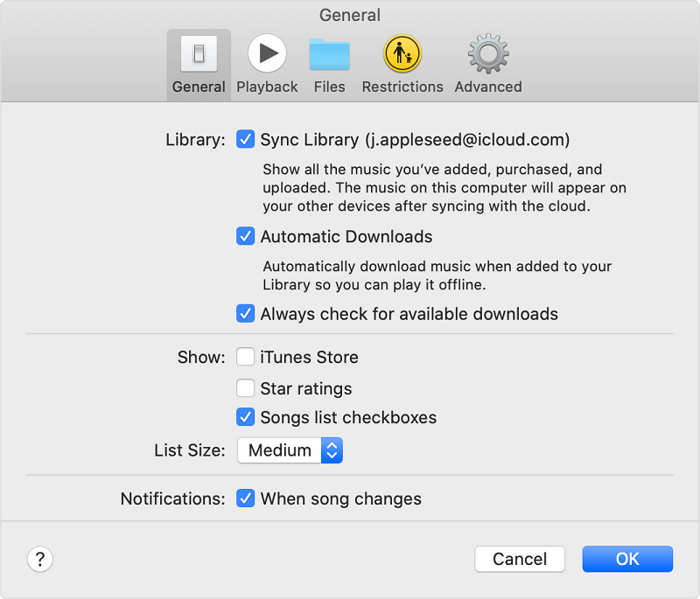Viewport: 700px width, 599px height.
Task: Uncheck Automatic Downloads
Action: pyautogui.click(x=245, y=236)
